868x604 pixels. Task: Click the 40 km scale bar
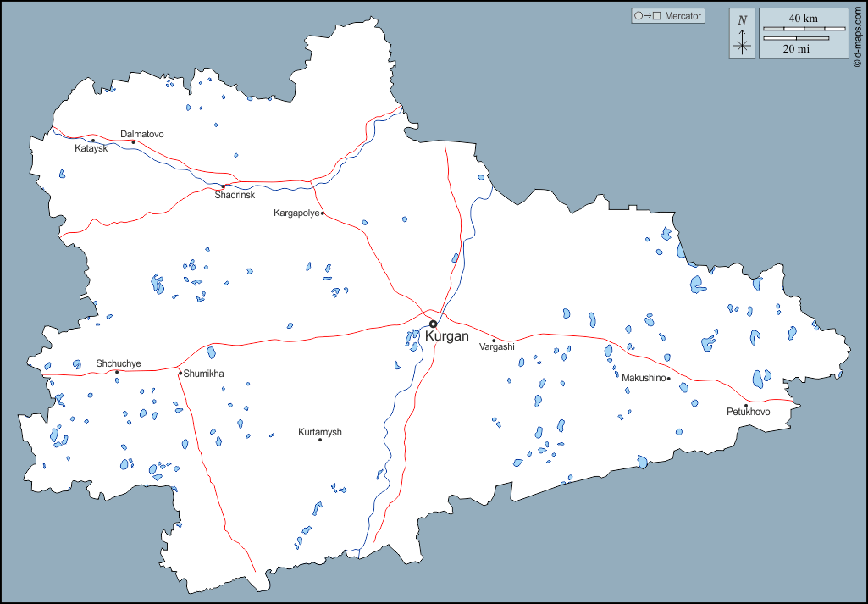coord(804,29)
